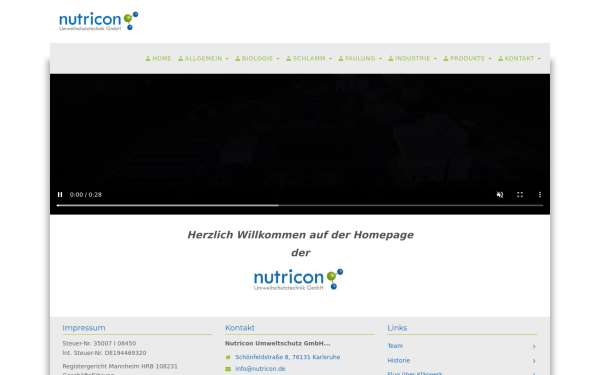This screenshot has height=375, width=600.
Task: Open the BIOLOGIE menu
Action: (x=257, y=59)
